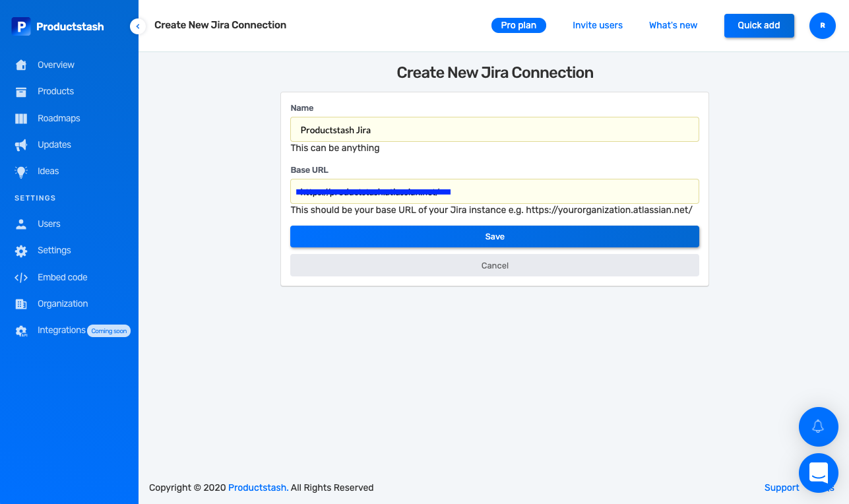849x504 pixels.
Task: Save the Jira connection
Action: (x=495, y=237)
